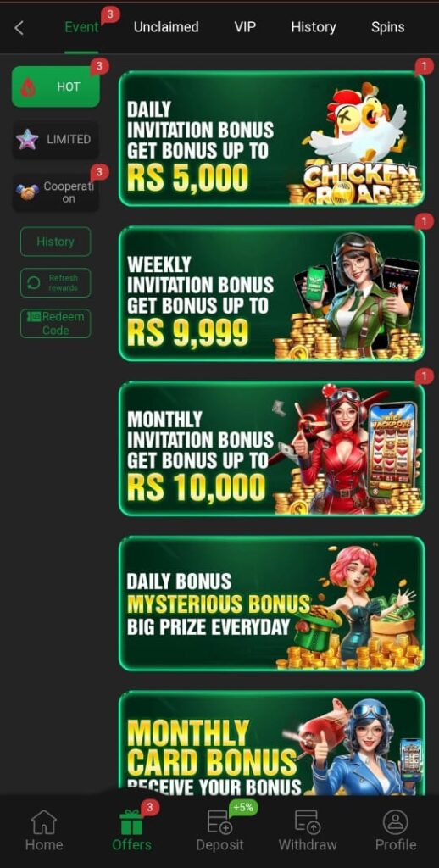This screenshot has height=868, width=439.
Task: Switch to the Spins tab
Action: tap(387, 27)
